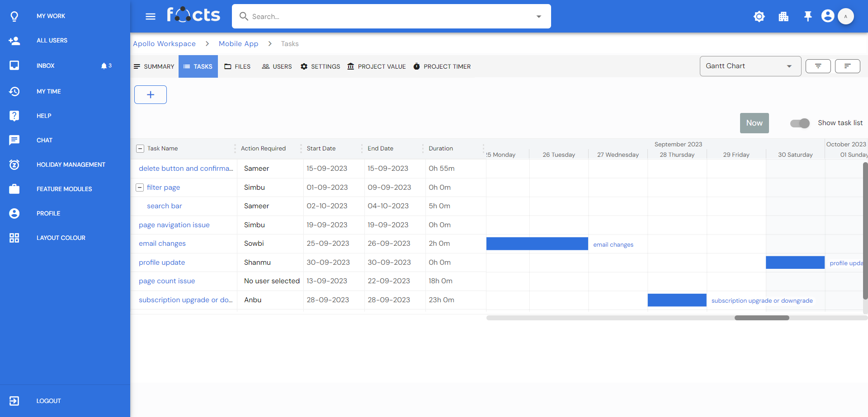Open the email changes task link
Image resolution: width=868 pixels, height=417 pixels.
point(162,244)
